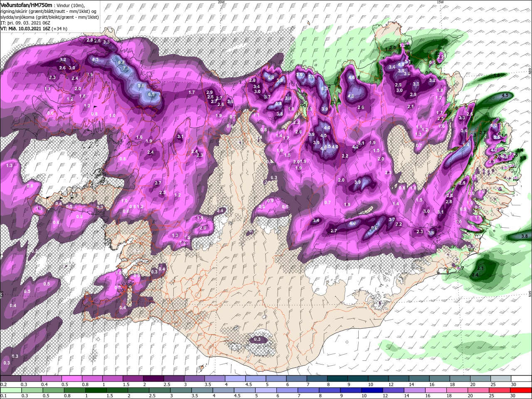The height and width of the screenshot is (399, 532).
Task: Click lower scale swatch between 14 and 16
Action: click(x=415, y=390)
